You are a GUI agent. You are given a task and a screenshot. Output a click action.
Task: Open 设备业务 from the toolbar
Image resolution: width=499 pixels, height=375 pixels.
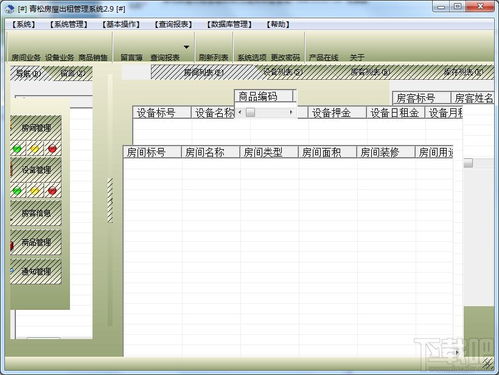(x=59, y=57)
